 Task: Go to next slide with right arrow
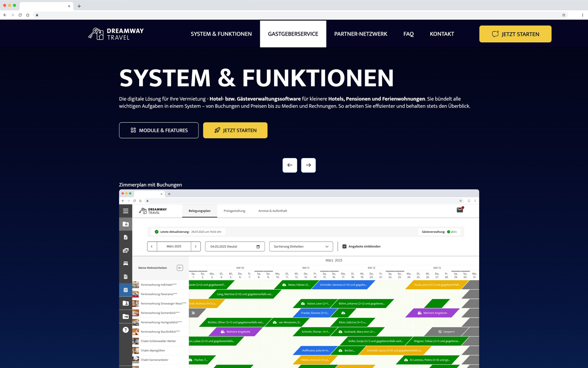pyautogui.click(x=308, y=165)
